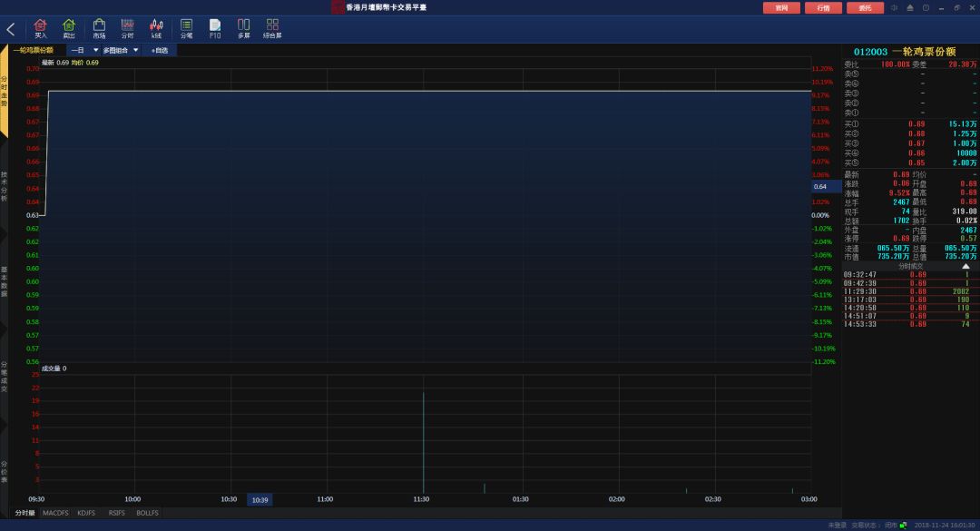Click the 委比 100.00% value
The height and width of the screenshot is (531, 980).
895,64
